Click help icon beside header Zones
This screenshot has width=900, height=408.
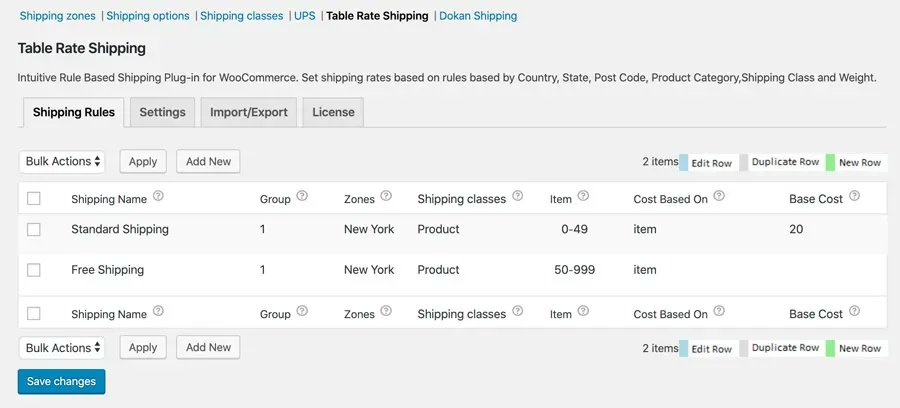pos(386,197)
